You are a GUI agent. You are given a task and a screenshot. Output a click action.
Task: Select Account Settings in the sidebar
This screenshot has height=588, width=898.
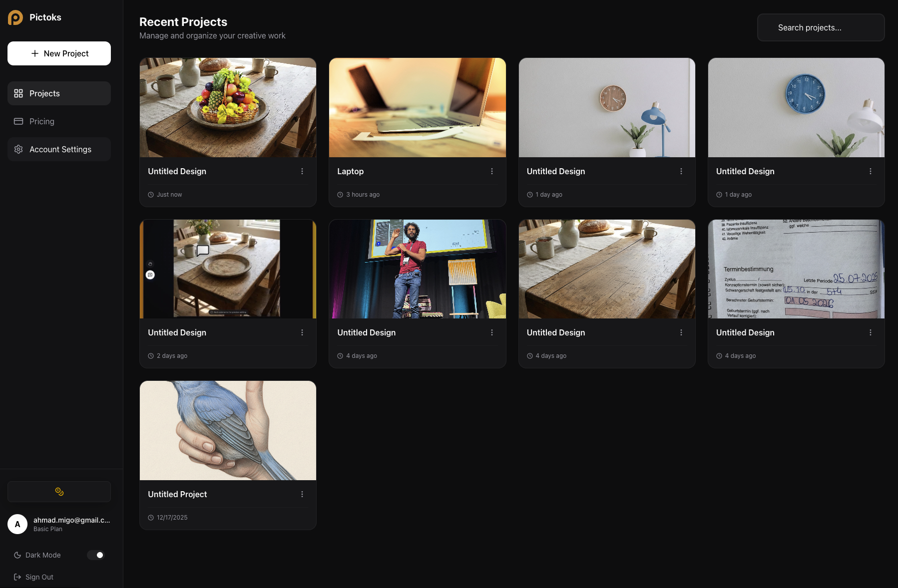click(60, 149)
